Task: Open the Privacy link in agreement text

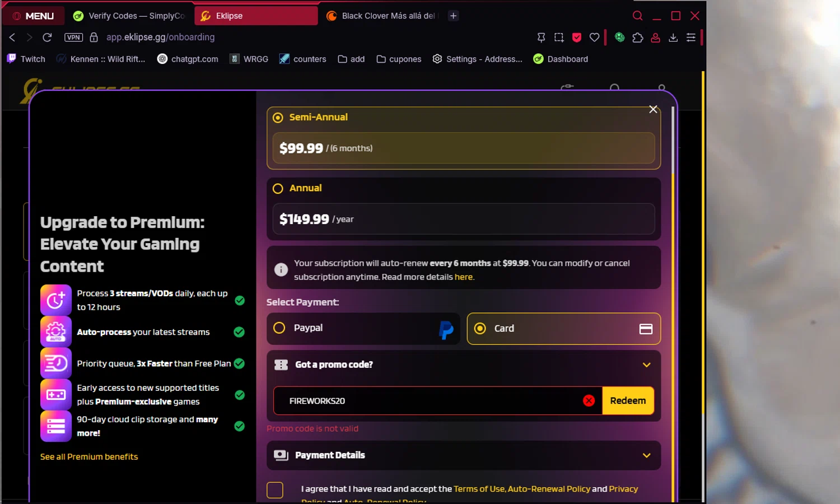Action: [623, 489]
